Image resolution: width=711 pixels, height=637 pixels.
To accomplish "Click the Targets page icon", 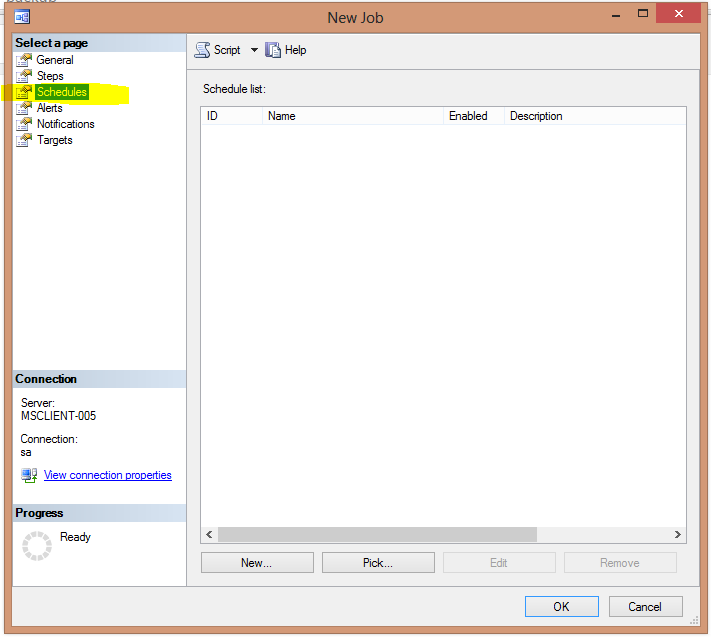I will [x=25, y=140].
